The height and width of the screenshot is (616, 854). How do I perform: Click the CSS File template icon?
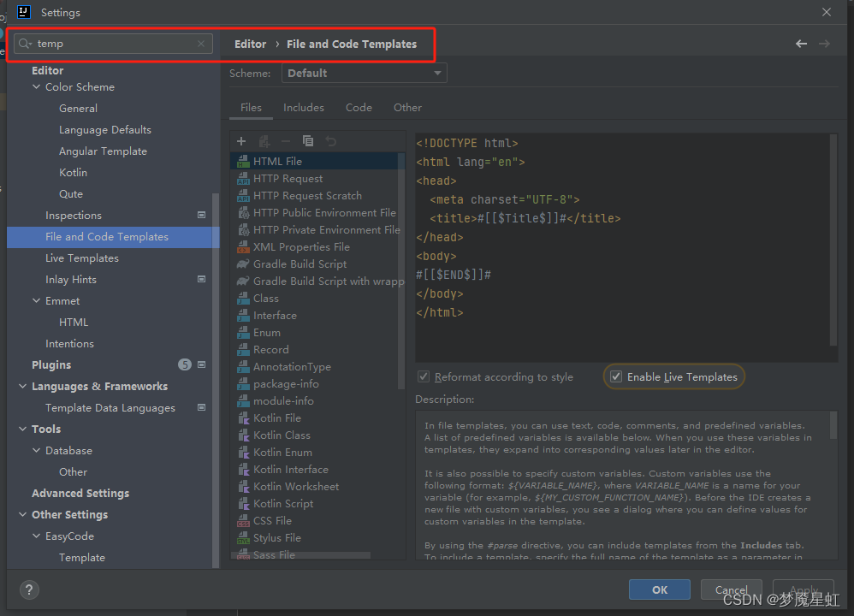click(243, 521)
